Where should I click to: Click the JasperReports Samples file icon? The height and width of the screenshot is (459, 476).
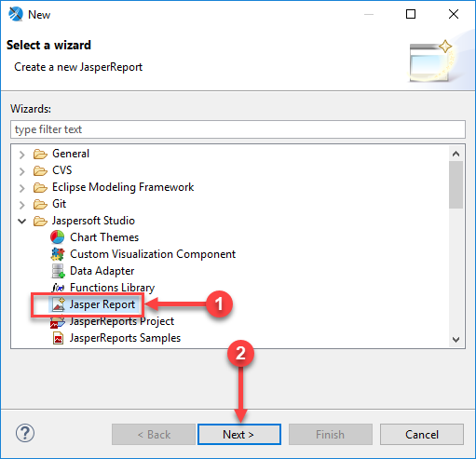click(58, 338)
